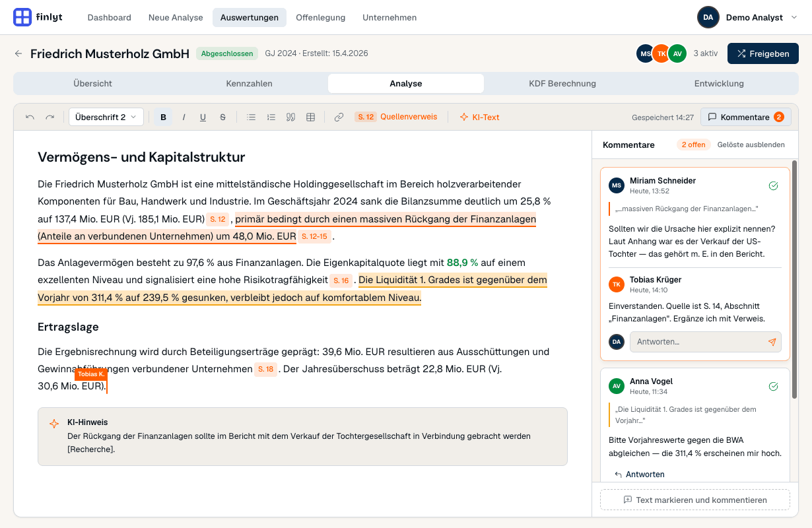
Task: Switch to the Entwicklung tab
Action: point(719,83)
